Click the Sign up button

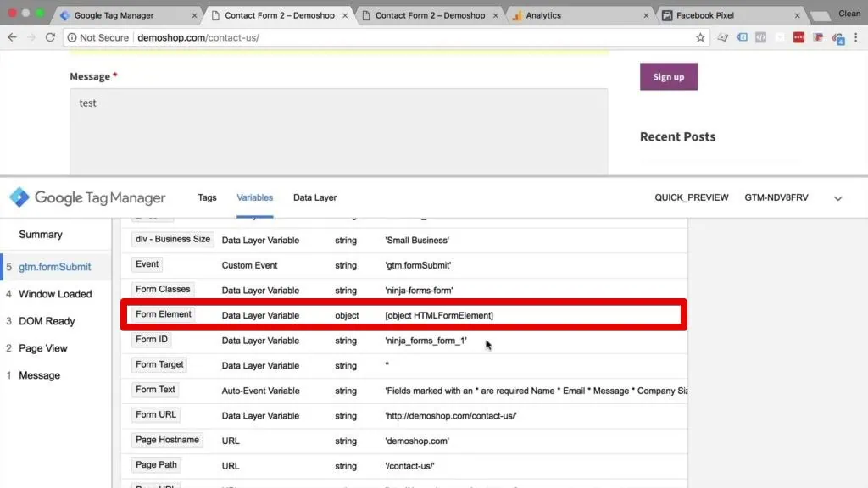pos(668,76)
